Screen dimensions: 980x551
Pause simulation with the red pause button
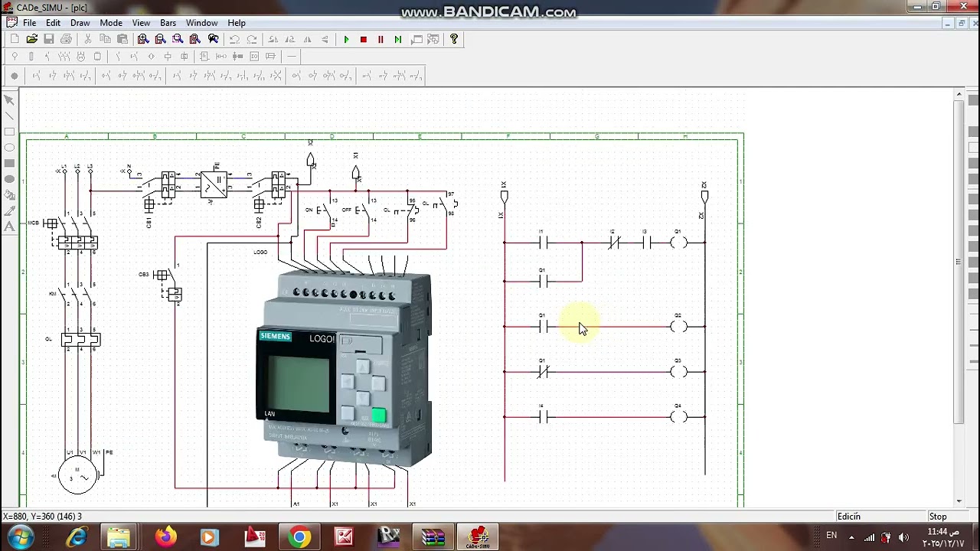(x=381, y=39)
